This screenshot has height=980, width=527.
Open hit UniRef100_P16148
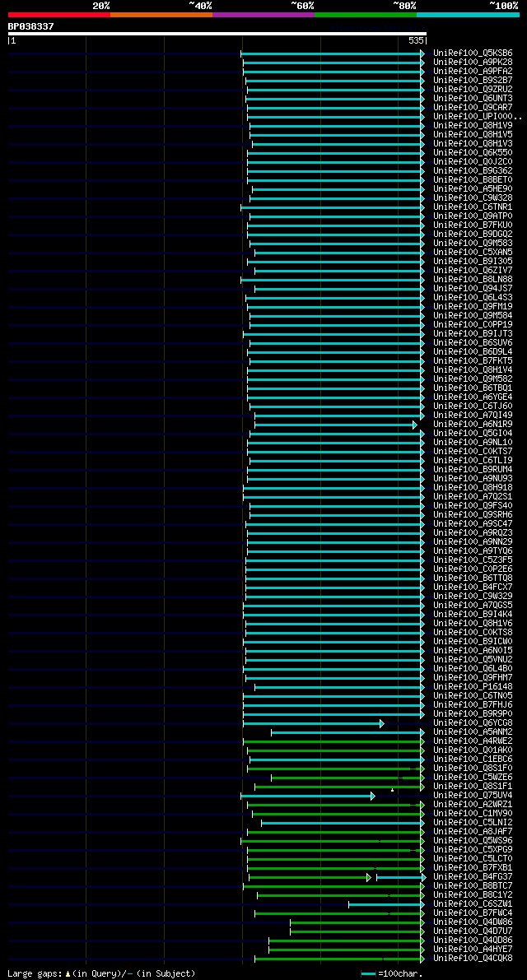473,688
